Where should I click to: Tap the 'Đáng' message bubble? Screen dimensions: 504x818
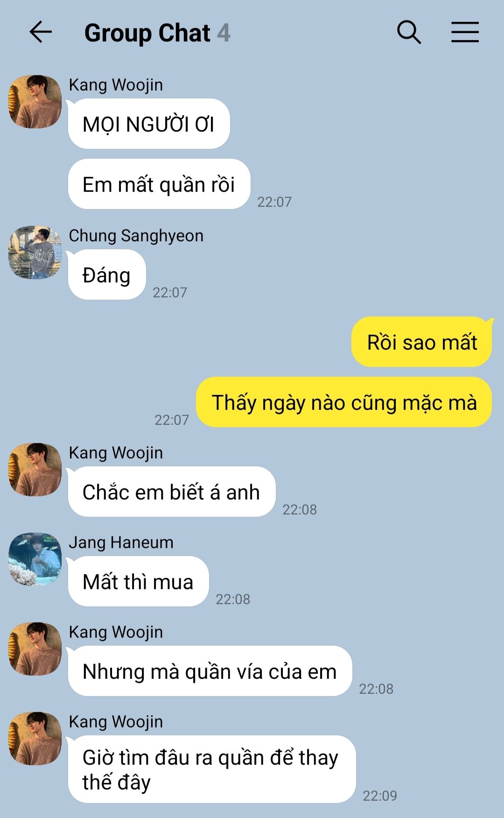tap(107, 275)
